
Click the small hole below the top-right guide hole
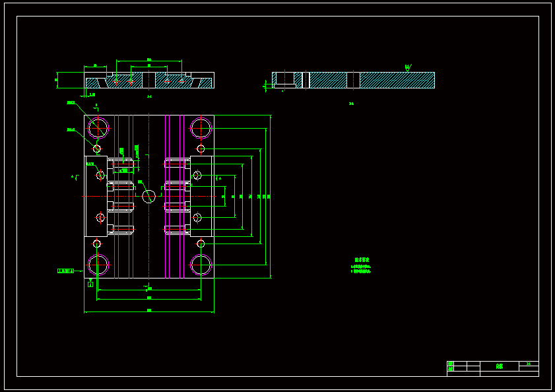point(201,148)
